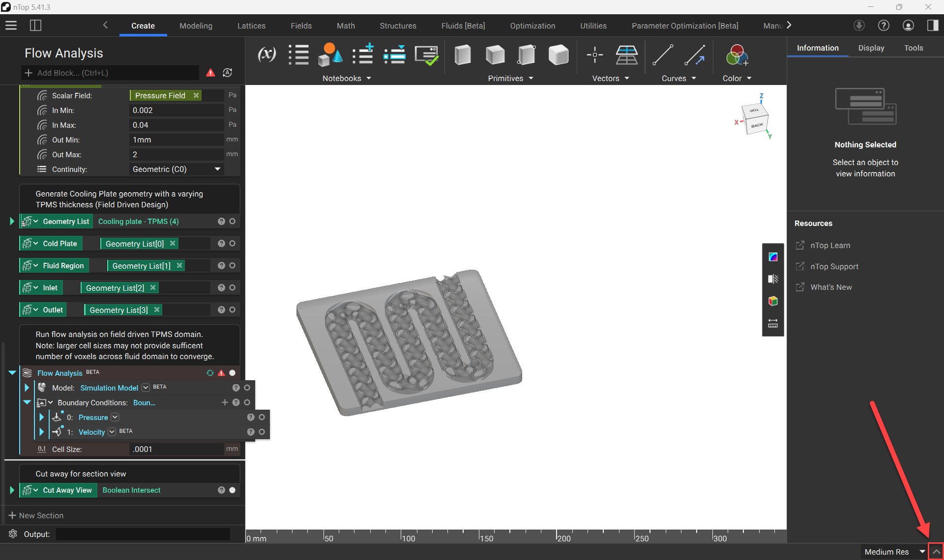The height and width of the screenshot is (560, 944).
Task: Click New Section button
Action: [36, 515]
